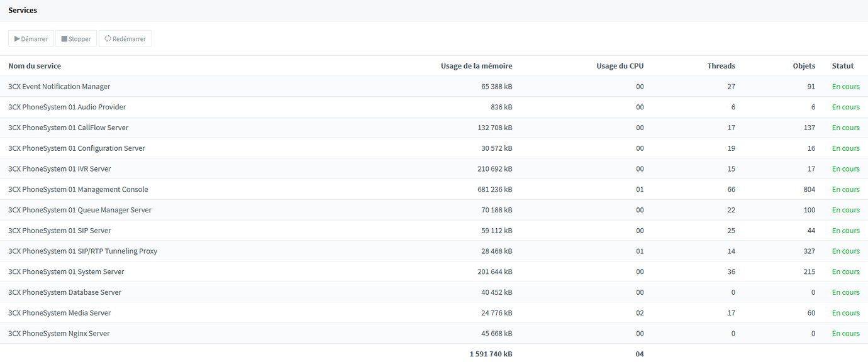Select 3CX PhoneSystem 01 CallFlow Server row
Image resolution: width=868 pixels, height=362 pixels.
(x=68, y=128)
